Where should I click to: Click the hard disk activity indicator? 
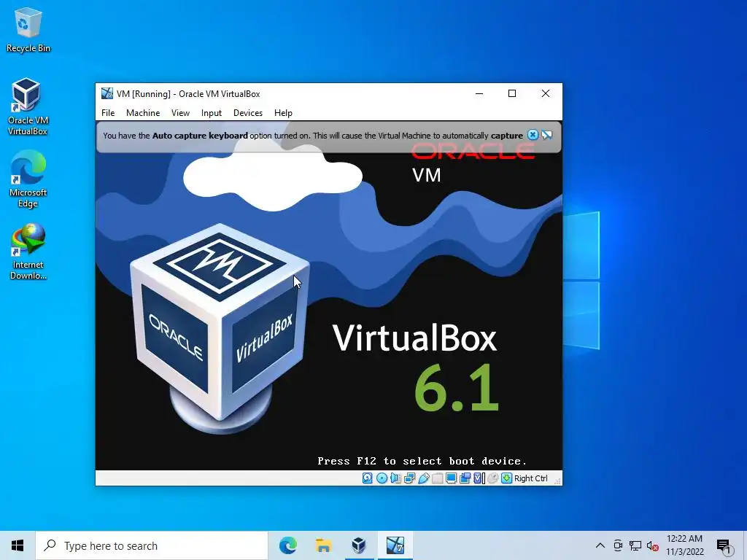[x=368, y=478]
